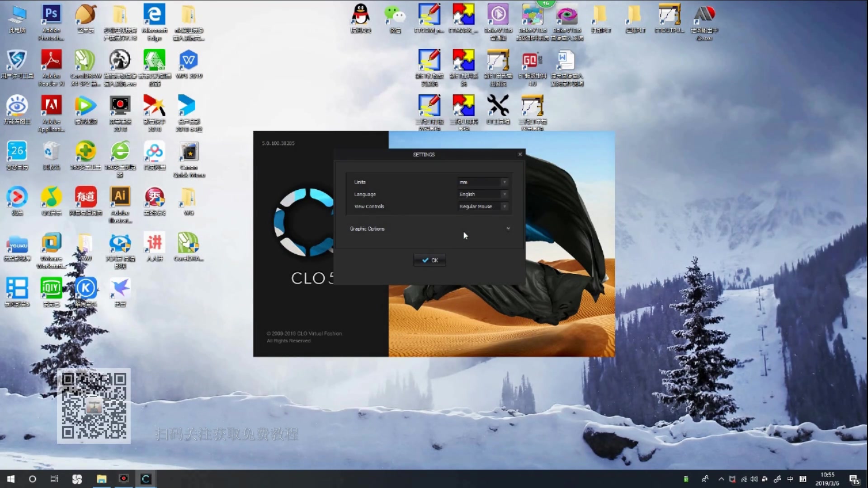
Task: Click the taskbar clock showing 10:55
Action: point(827,479)
